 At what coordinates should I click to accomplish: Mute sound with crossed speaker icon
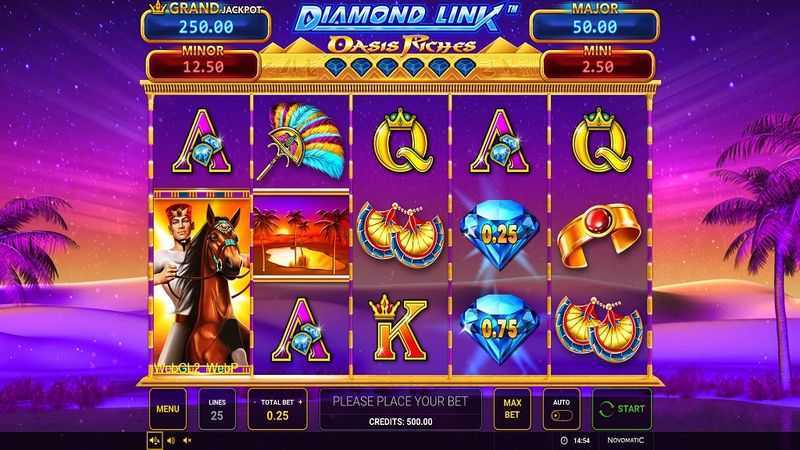coord(187,440)
